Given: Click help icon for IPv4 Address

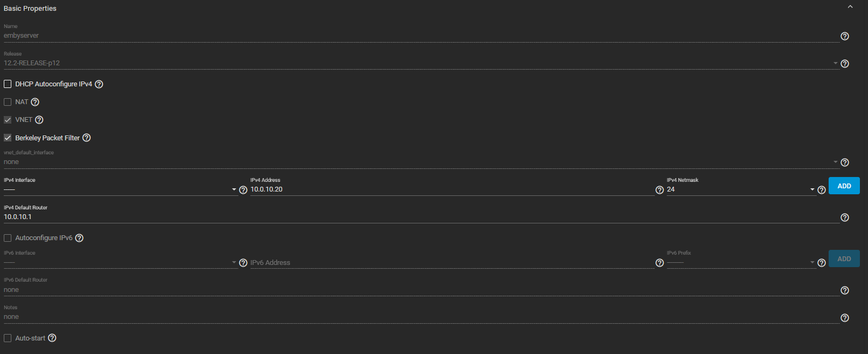Looking at the screenshot, I should [x=659, y=190].
